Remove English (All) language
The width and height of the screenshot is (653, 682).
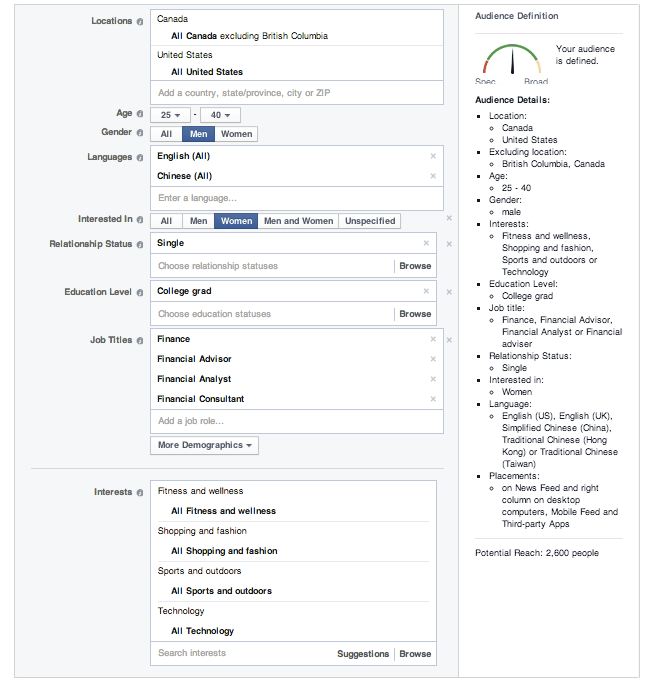click(x=433, y=156)
